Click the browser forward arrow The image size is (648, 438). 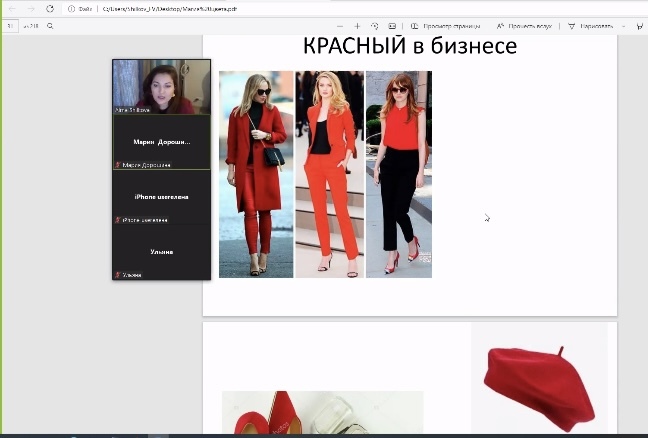pos(31,9)
